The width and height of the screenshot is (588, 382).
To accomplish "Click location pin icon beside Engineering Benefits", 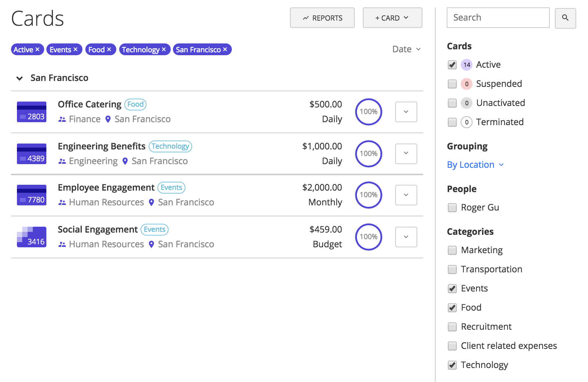I will tap(125, 161).
